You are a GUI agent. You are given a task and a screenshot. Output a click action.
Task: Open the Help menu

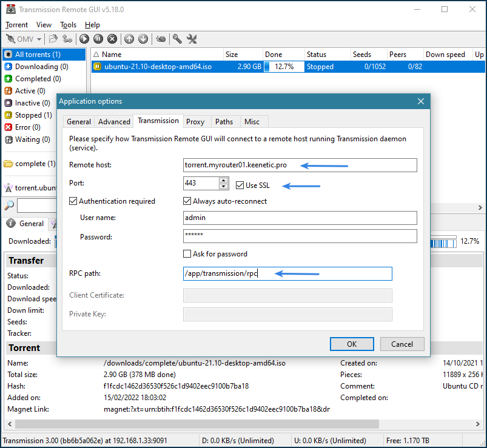click(92, 25)
